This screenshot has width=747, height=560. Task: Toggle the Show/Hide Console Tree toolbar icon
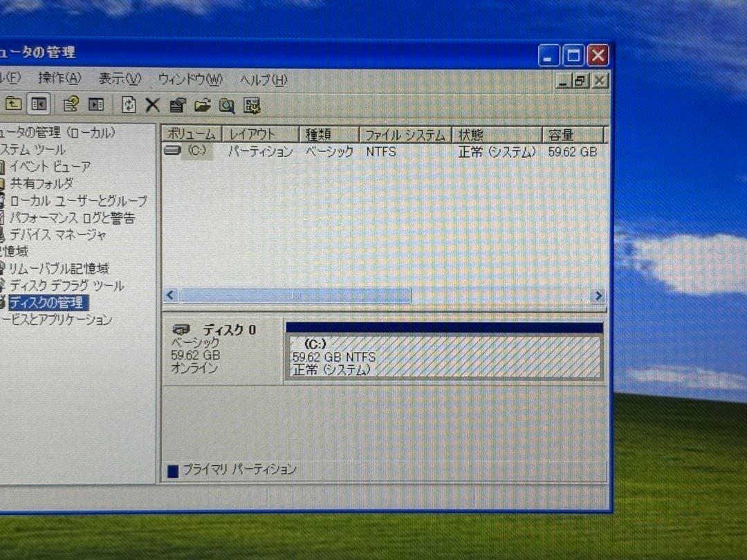pyautogui.click(x=39, y=104)
